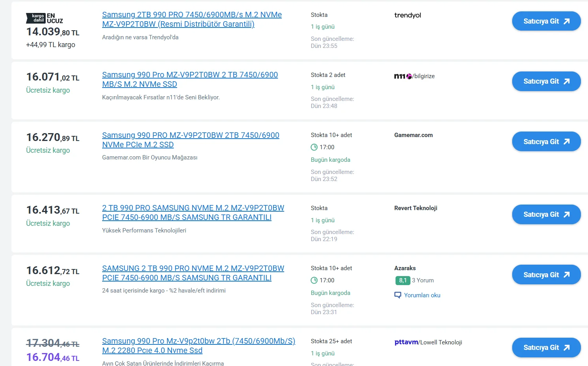Go to seller for the Gamemar.com offer
The height and width of the screenshot is (366, 588).
point(546,141)
